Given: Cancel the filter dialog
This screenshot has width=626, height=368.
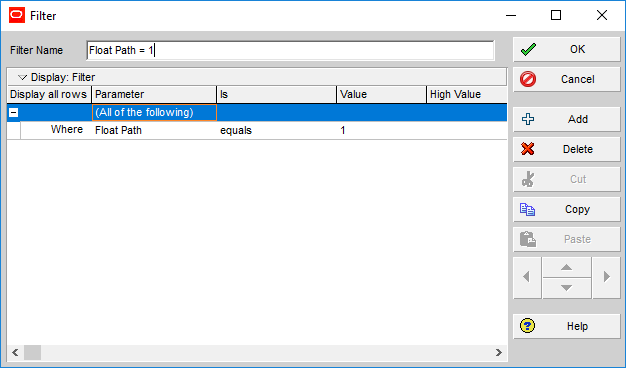Looking at the screenshot, I should 567,79.
